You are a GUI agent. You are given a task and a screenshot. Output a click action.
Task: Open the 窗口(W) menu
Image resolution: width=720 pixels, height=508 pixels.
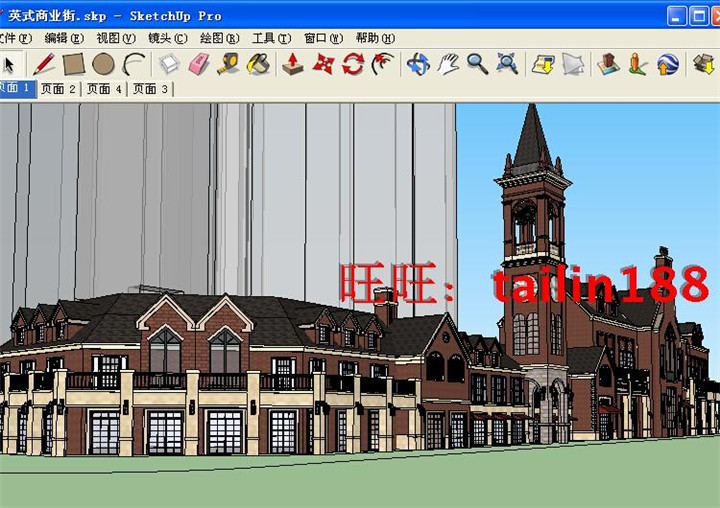tap(323, 38)
